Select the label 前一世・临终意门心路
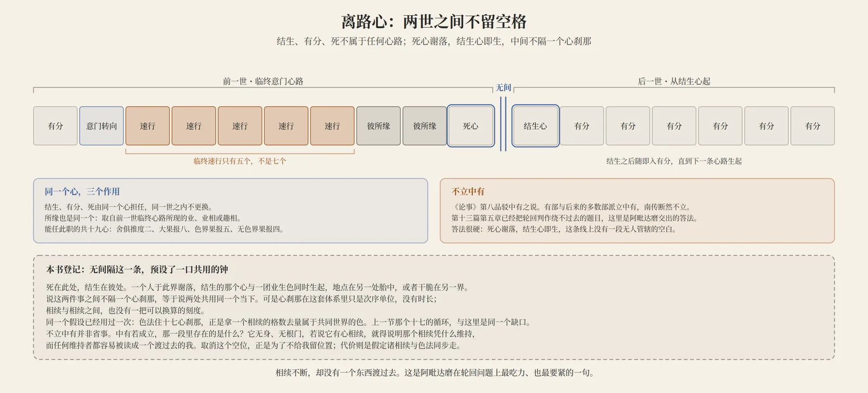This screenshot has width=868, height=393. point(263,81)
